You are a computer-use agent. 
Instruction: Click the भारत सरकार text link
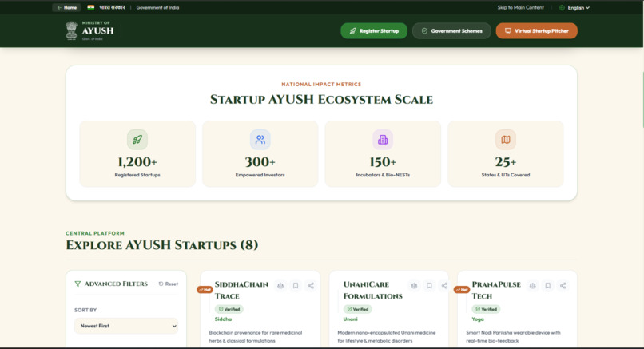point(112,7)
